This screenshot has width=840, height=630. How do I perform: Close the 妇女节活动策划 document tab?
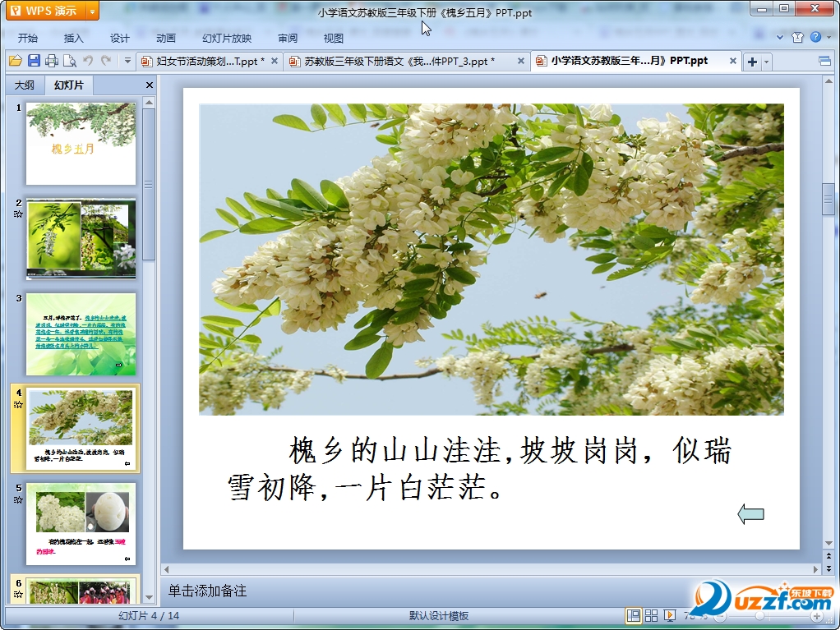(275, 61)
